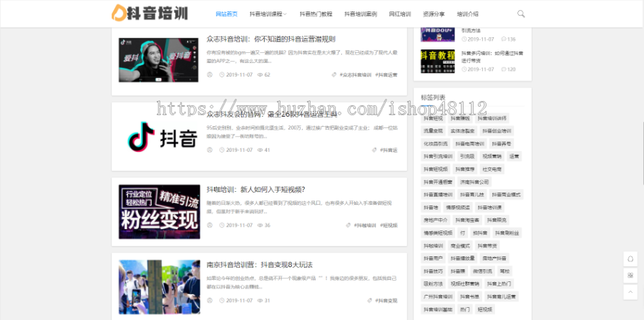Click tag icon before #抖音变现
Screen dimensions: 644x320
click(369, 300)
